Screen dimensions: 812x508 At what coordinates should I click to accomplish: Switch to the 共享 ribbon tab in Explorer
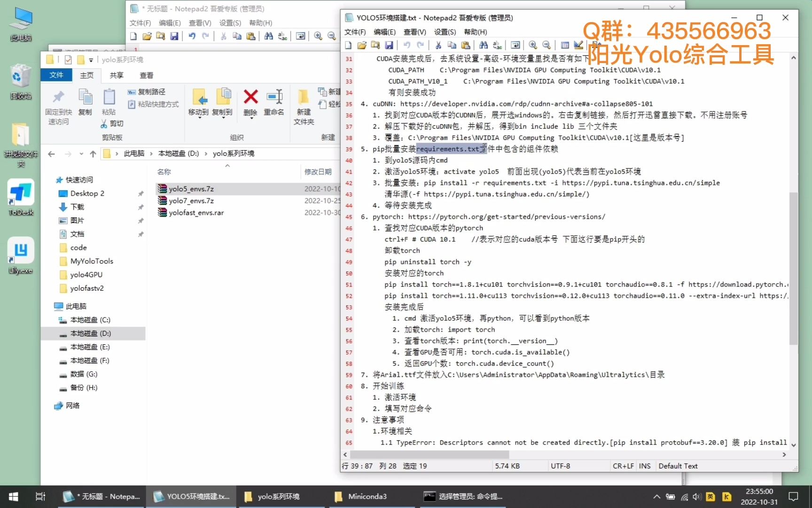click(x=116, y=75)
